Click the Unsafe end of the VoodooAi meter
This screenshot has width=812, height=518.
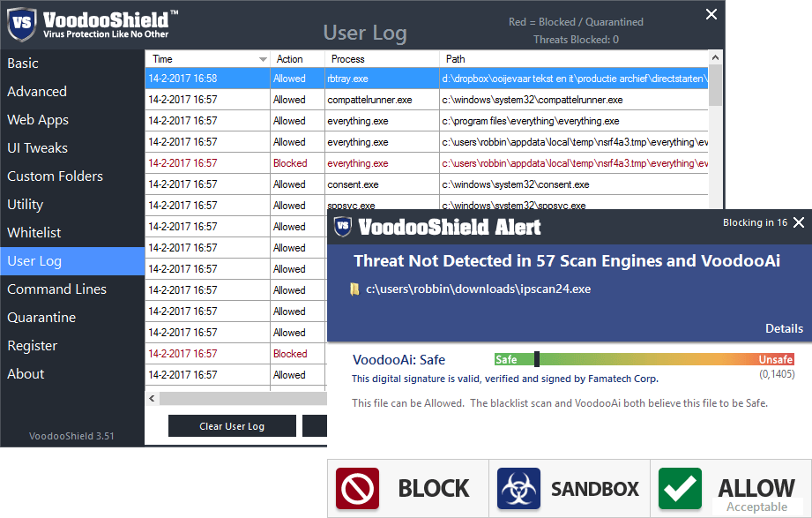pos(776,359)
